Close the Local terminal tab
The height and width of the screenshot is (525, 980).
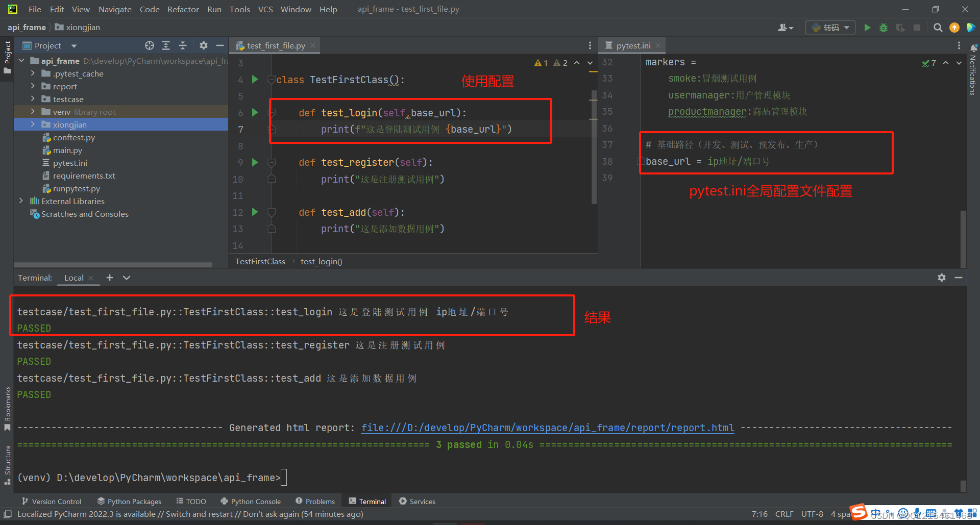coord(91,278)
